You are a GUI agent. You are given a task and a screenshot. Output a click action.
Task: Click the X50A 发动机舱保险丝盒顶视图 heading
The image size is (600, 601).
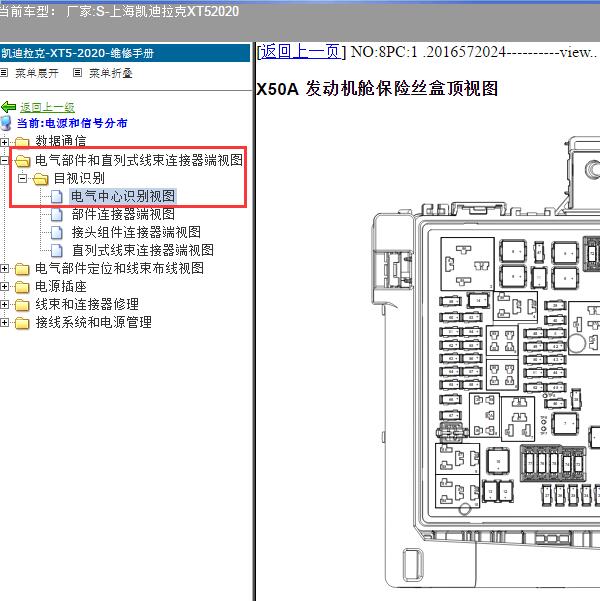377,89
